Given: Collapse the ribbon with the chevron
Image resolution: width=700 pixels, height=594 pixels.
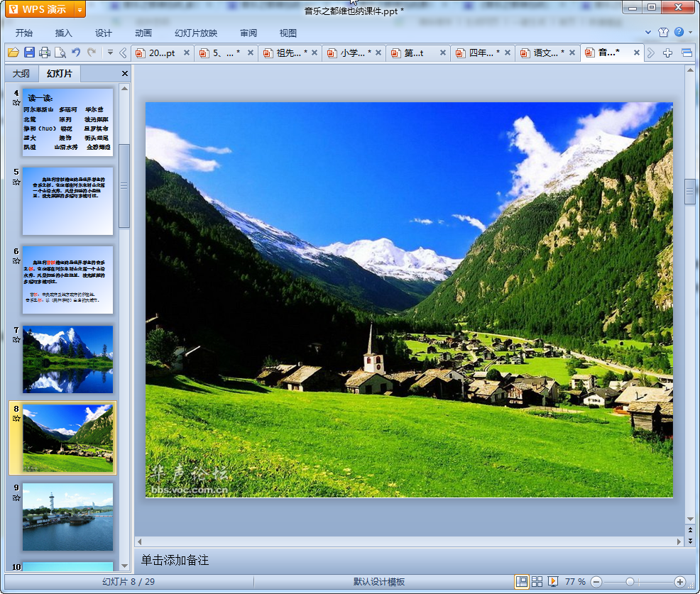Looking at the screenshot, I should (648, 32).
